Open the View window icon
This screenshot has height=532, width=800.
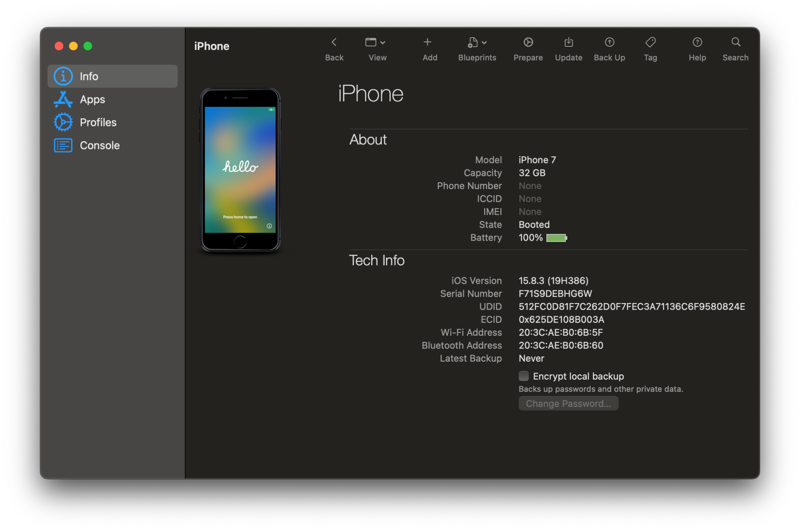371,42
